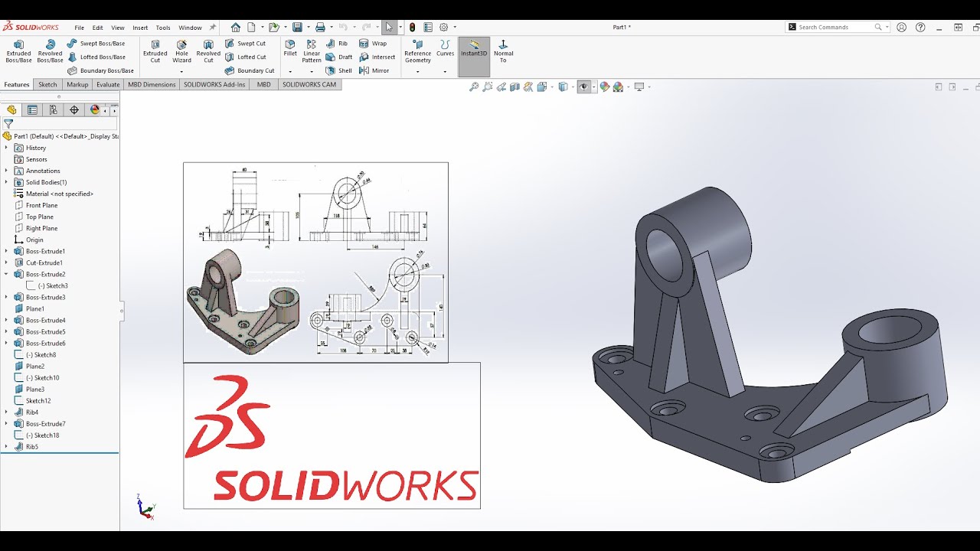This screenshot has width=980, height=551.
Task: Choose the Draft tool
Action: point(339,57)
